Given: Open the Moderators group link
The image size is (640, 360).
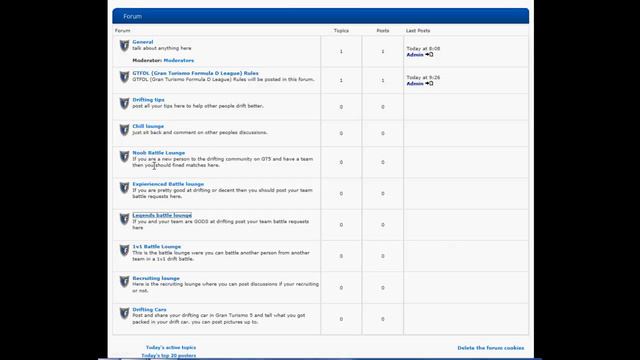Looking at the screenshot, I should point(179,60).
